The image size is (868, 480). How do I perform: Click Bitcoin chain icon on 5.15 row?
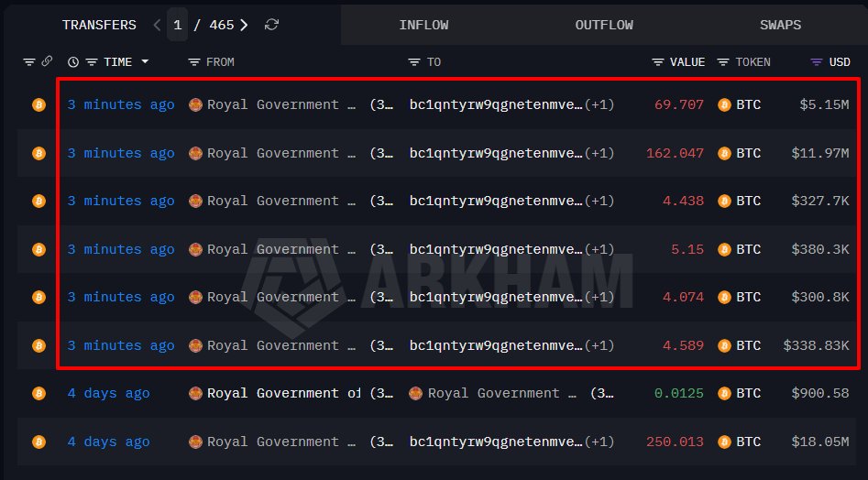pyautogui.click(x=38, y=249)
